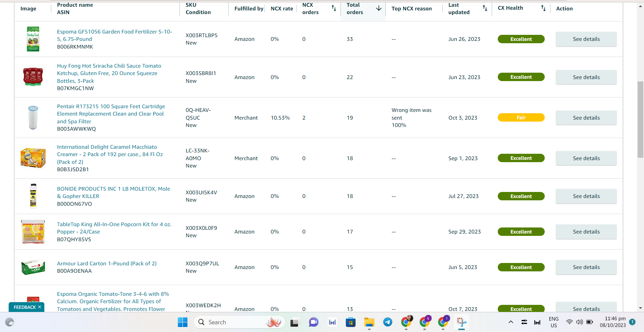
Task: Open Pentair R173215 Cartridge product link
Action: point(111,114)
